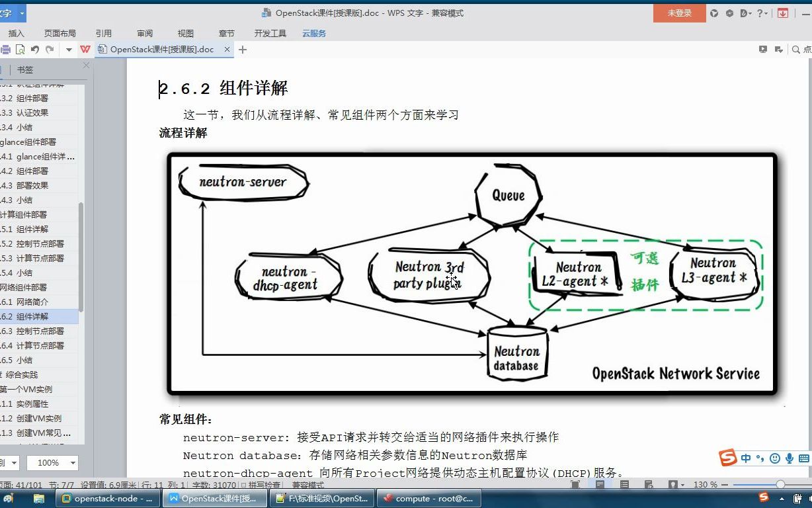Click zoom-out minus button in status bar
Viewport: 812px width, 508px height.
pyautogui.click(x=725, y=485)
